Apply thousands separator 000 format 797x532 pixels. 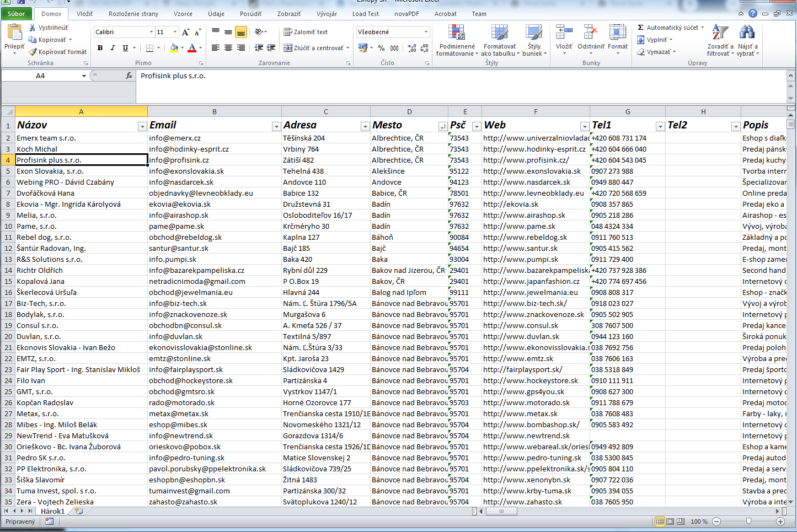point(394,48)
